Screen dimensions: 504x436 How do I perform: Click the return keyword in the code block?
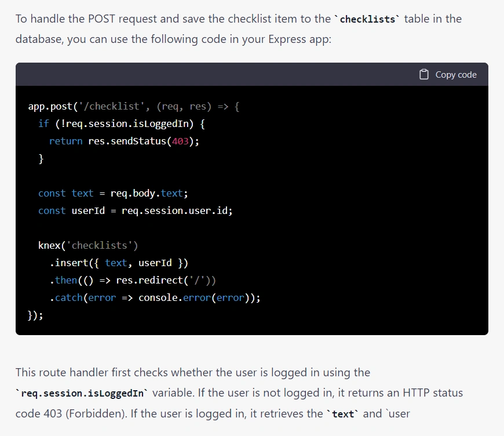pos(65,141)
